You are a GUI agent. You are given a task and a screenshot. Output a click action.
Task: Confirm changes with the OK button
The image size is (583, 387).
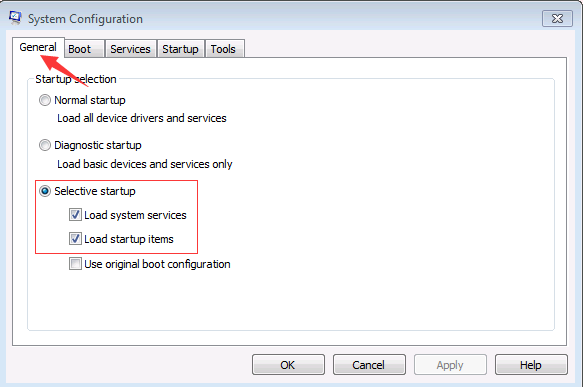coord(288,365)
